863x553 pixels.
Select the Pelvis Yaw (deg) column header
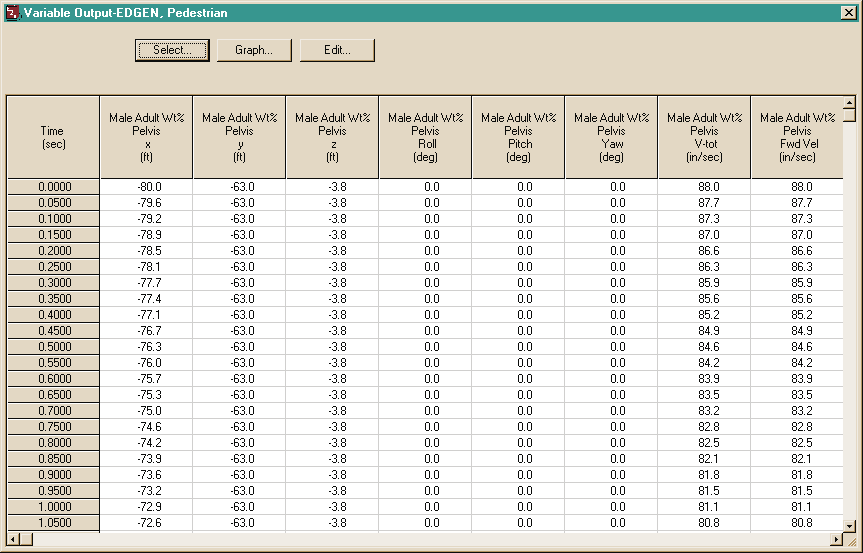click(611, 138)
